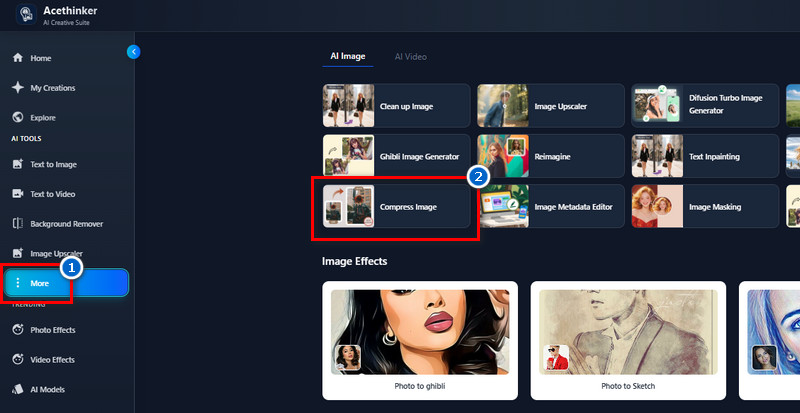Click the Explore globe icon
The width and height of the screenshot is (800, 413).
[18, 117]
